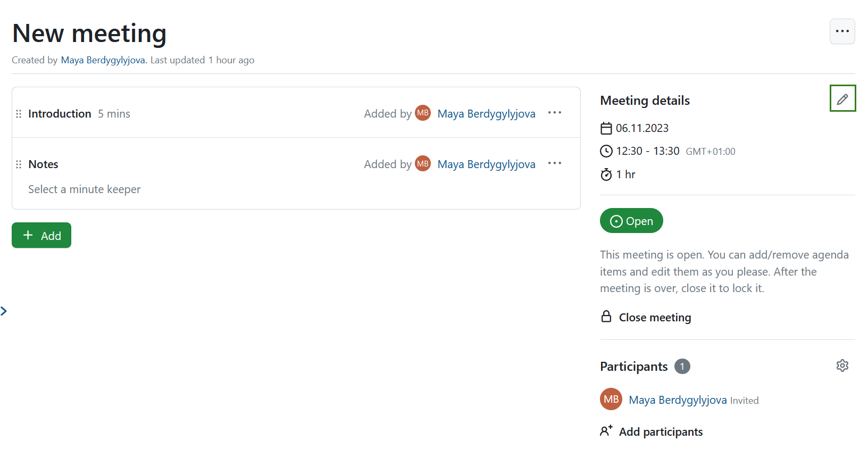Open creator Maya Berdygylyjova link in header
The image size is (868, 457).
[103, 60]
